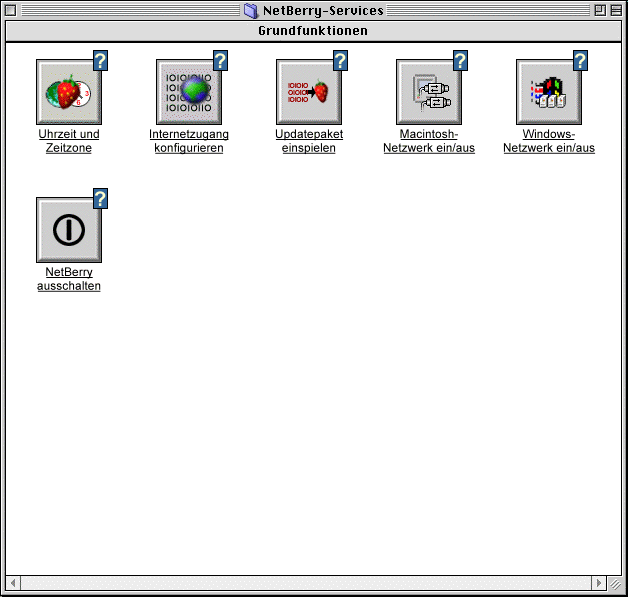Screen dimensions: 628x597
Task: Follow the 'Updatepaket einspielen' link
Action: (x=309, y=141)
